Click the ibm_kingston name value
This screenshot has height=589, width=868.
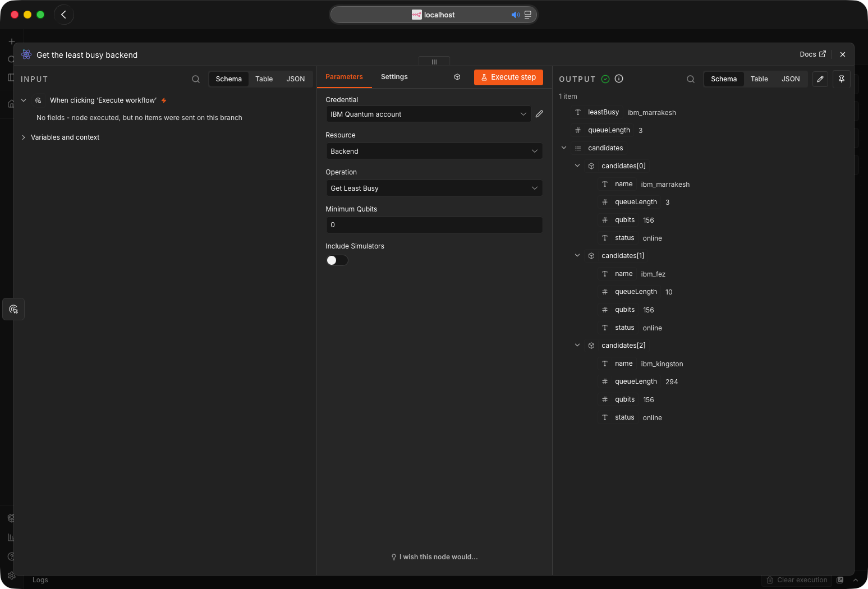(x=662, y=364)
